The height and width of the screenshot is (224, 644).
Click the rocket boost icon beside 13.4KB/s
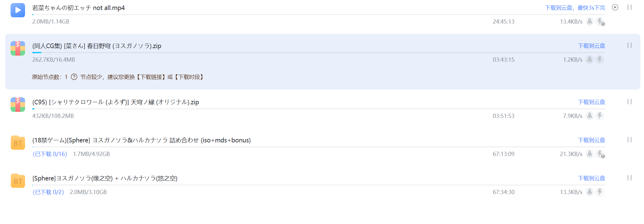(589, 21)
